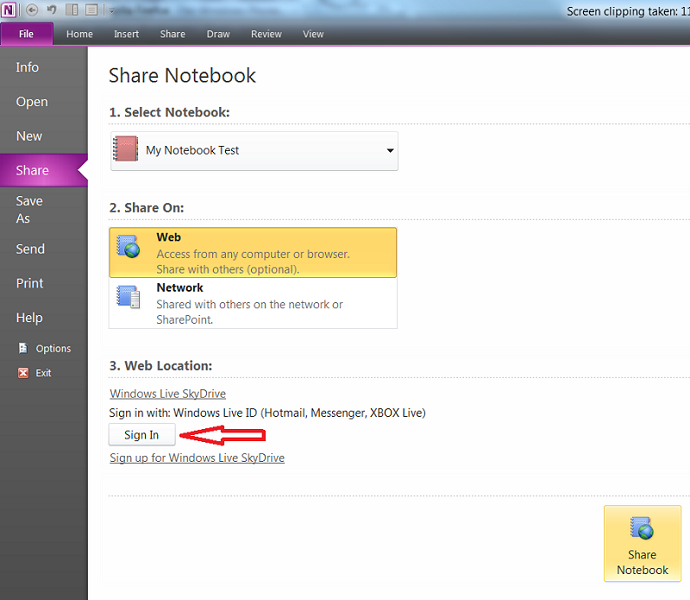Choose the Network share option
Image resolution: width=690 pixels, height=600 pixels.
click(x=253, y=303)
